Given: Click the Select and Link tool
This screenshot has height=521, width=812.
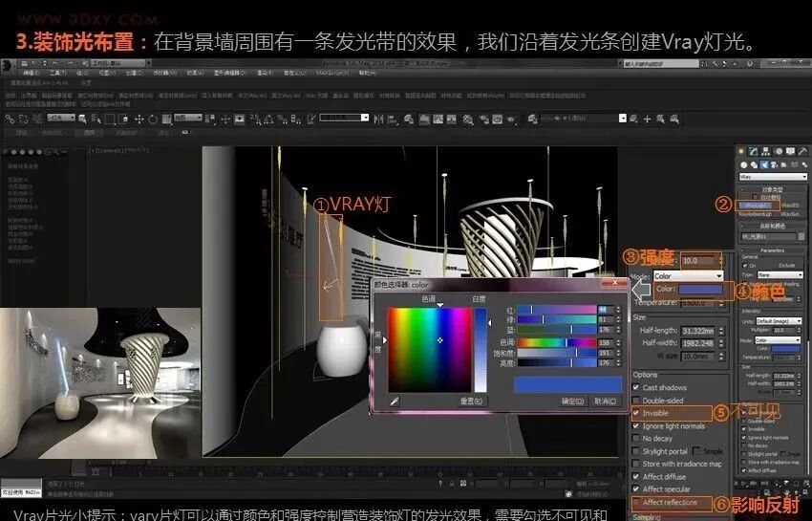Looking at the screenshot, I should (10, 119).
